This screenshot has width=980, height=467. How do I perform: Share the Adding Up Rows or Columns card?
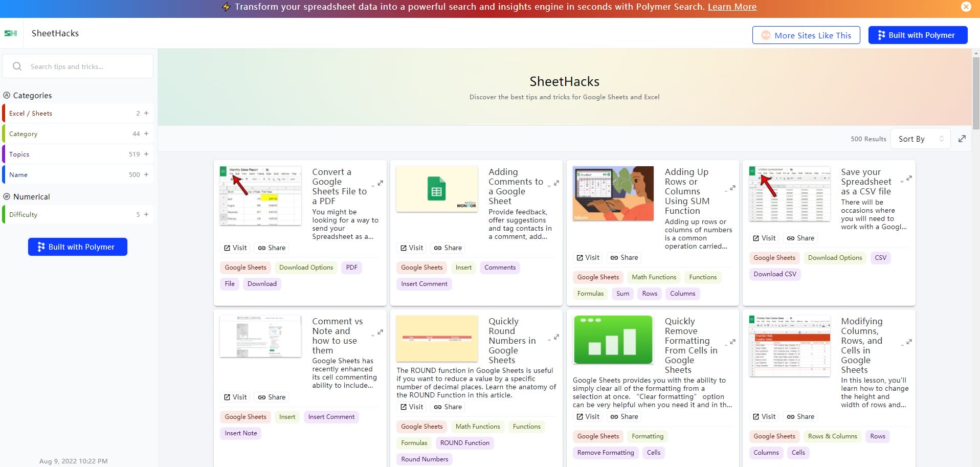tap(624, 258)
